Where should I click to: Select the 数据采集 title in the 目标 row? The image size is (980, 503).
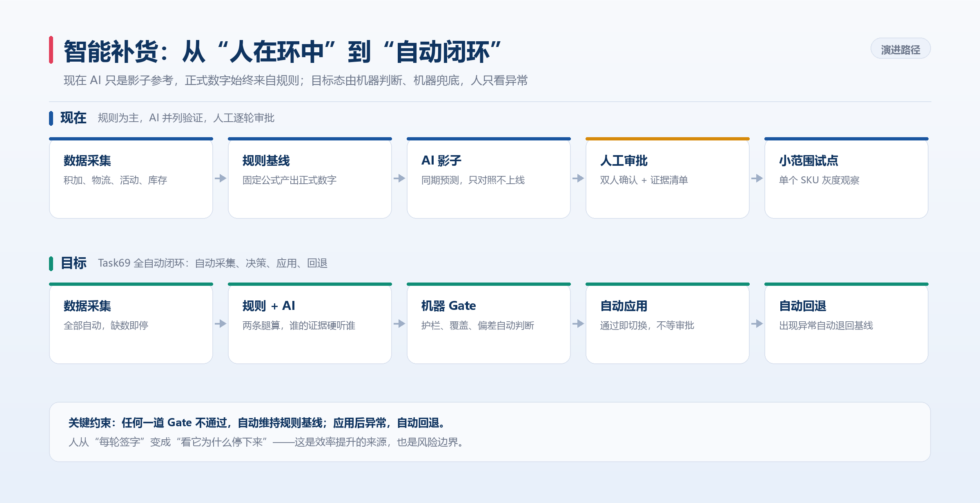(x=87, y=306)
